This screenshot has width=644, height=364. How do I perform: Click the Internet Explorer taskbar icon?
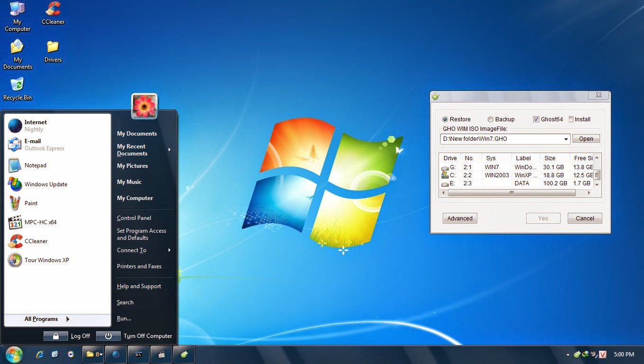[41, 354]
